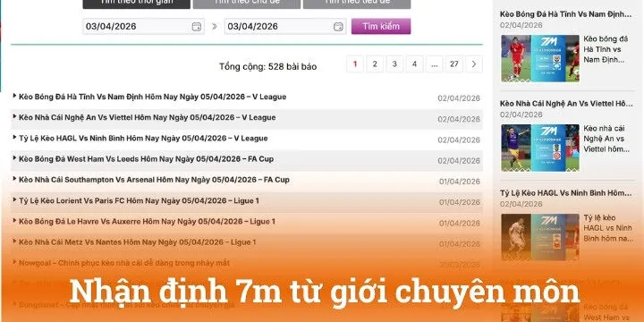Click arrow bullet beside Southampton Vs Arsenal
The height and width of the screenshot is (322, 644).
click(15, 178)
